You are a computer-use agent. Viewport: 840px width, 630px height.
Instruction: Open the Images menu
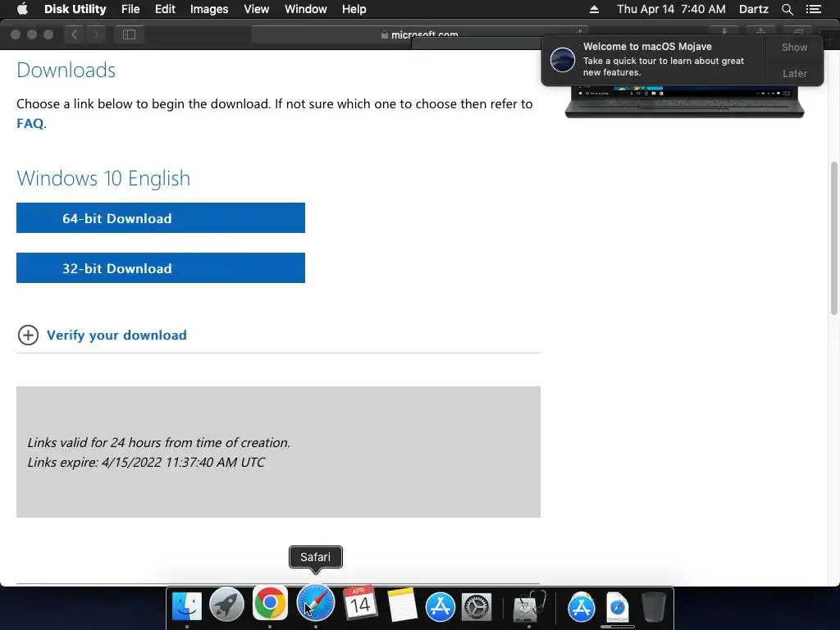[209, 9]
